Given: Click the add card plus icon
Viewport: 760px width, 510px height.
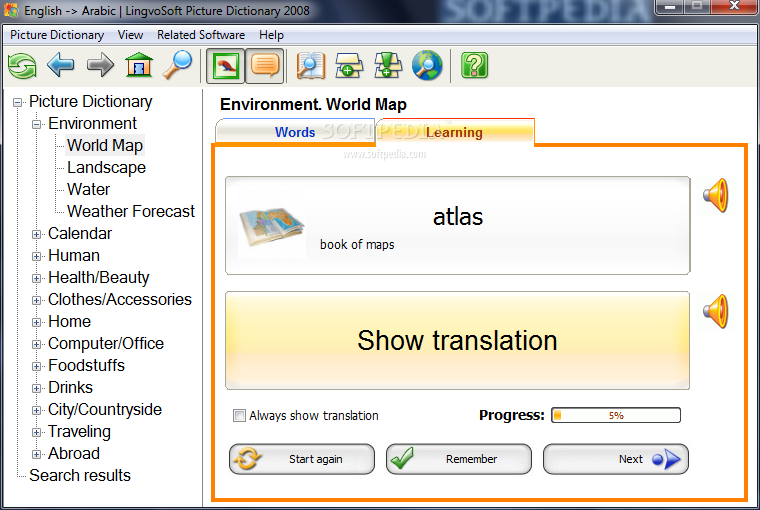Looking at the screenshot, I should (x=349, y=65).
